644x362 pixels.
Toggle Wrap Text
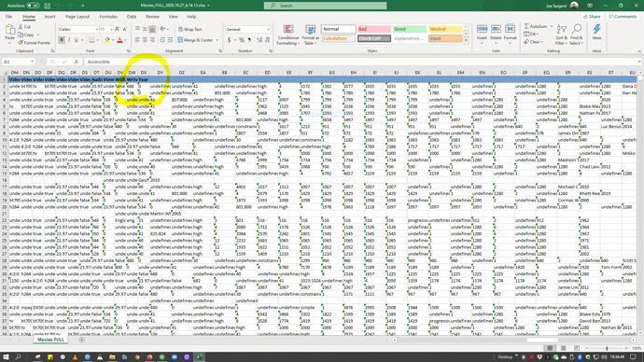[189, 29]
